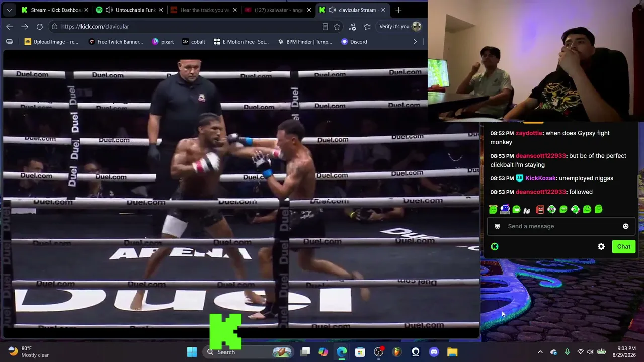
Task: Select the clavicular Stream tab
Action: tap(352, 10)
